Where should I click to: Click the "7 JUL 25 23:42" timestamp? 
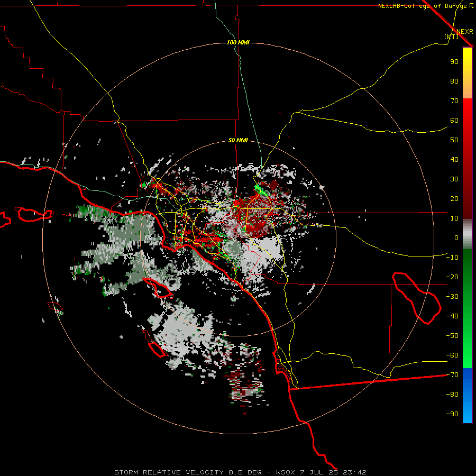pos(333,472)
